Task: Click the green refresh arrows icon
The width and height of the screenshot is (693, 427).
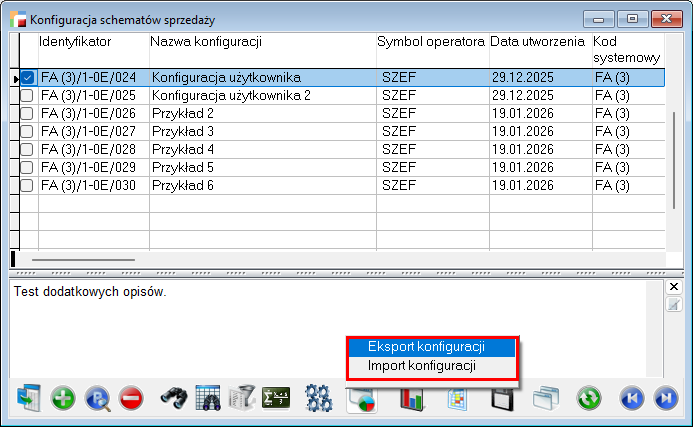Action: tap(589, 398)
